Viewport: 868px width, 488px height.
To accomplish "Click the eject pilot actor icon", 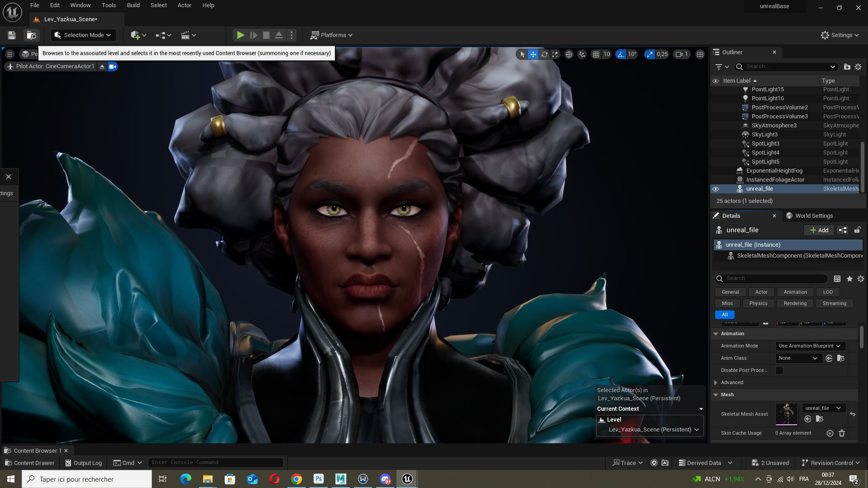I will 102,66.
